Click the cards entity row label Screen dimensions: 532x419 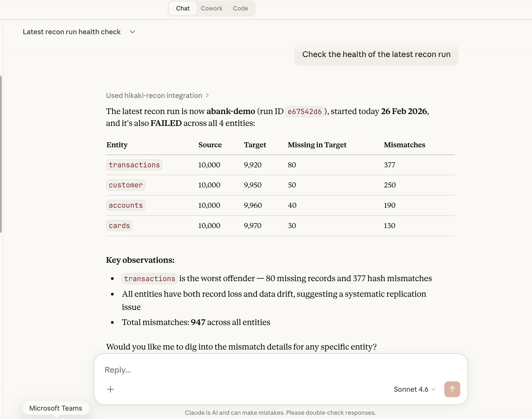(x=119, y=226)
